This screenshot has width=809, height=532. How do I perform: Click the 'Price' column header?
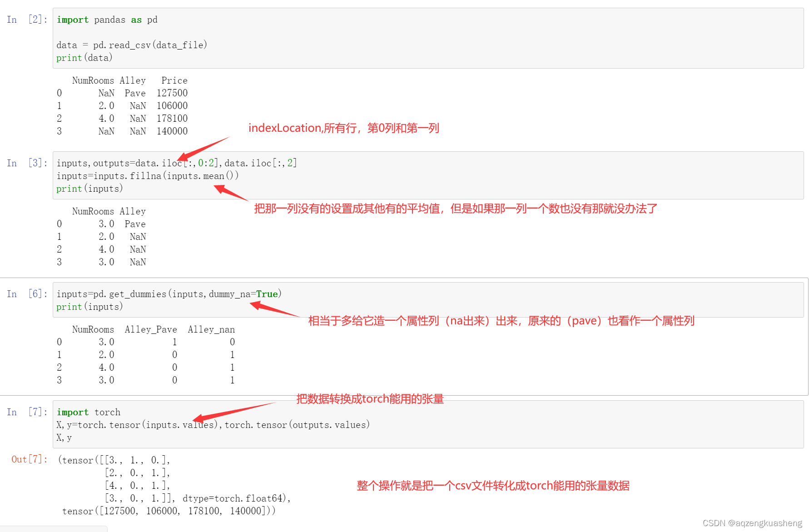[174, 80]
